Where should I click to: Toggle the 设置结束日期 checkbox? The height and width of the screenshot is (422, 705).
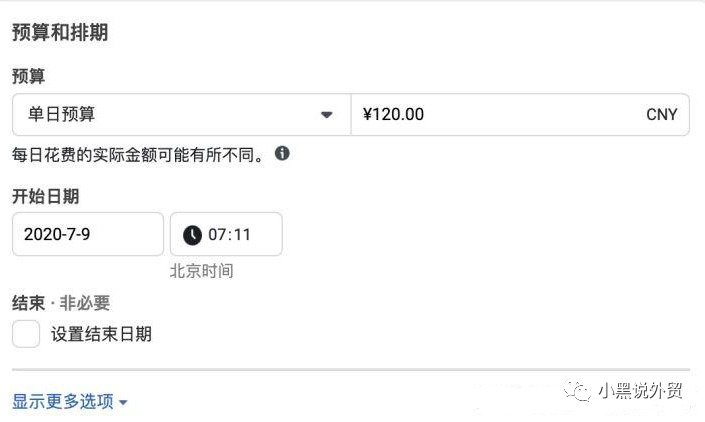26,334
